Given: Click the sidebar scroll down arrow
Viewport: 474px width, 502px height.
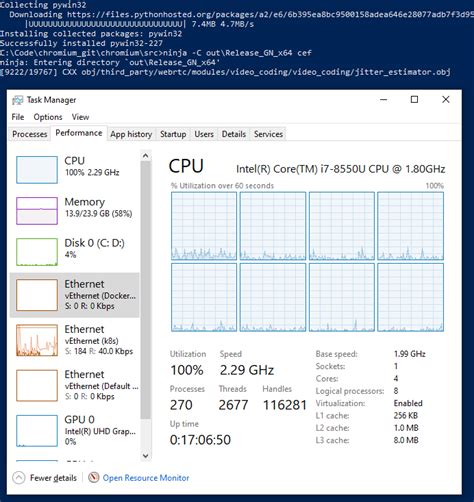Looking at the screenshot, I should [145, 455].
